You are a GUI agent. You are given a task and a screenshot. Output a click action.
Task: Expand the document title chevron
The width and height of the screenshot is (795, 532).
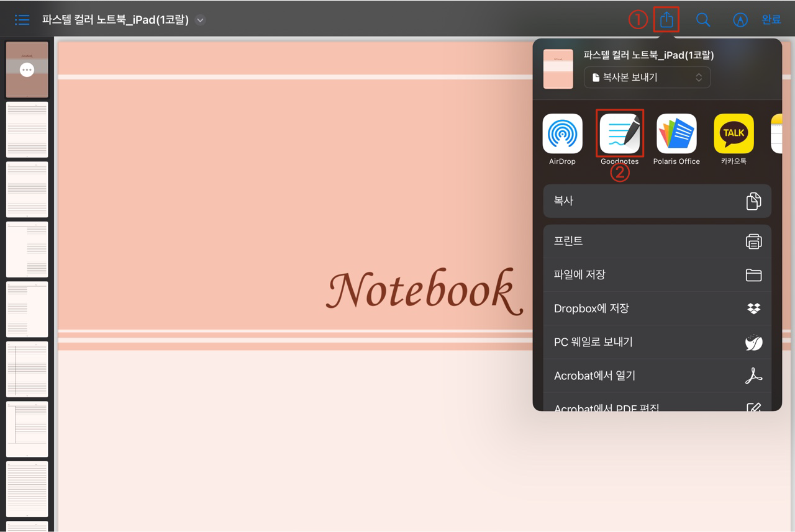click(200, 20)
